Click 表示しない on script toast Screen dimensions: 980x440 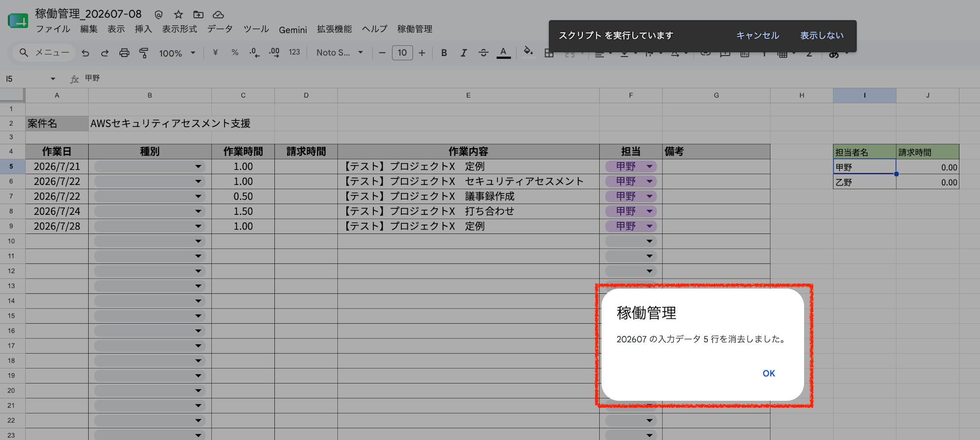(x=822, y=35)
